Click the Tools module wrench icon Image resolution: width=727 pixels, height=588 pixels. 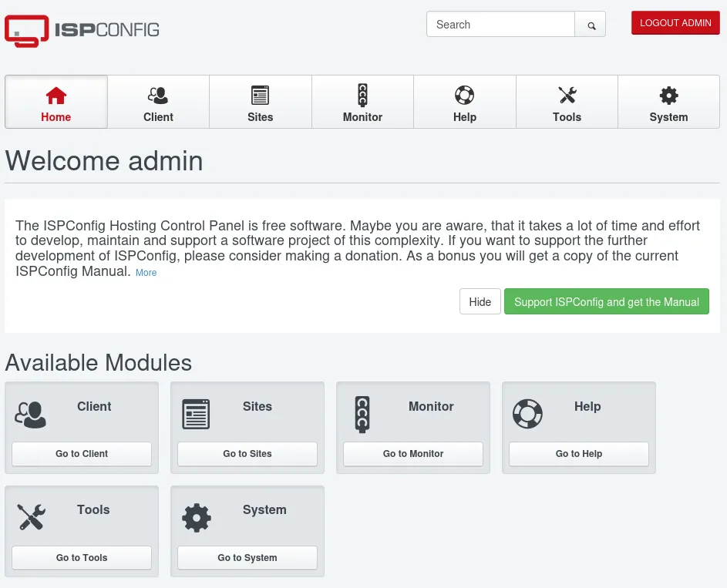tap(31, 517)
